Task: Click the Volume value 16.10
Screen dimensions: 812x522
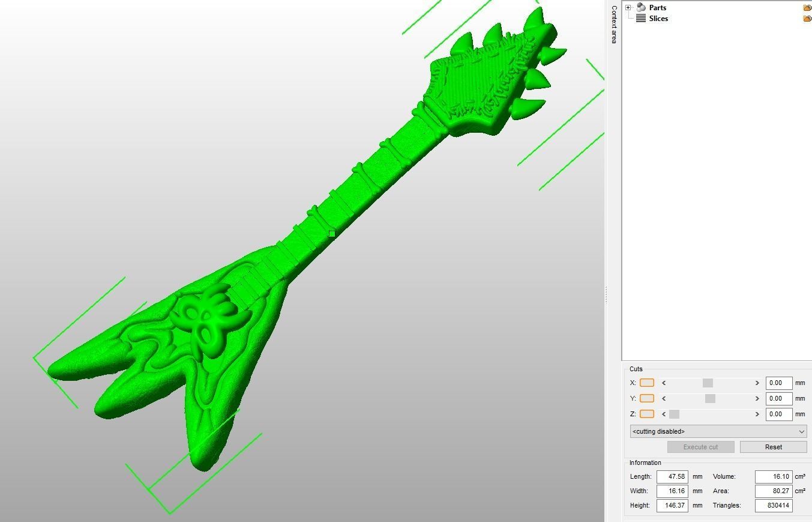Action: (774, 476)
